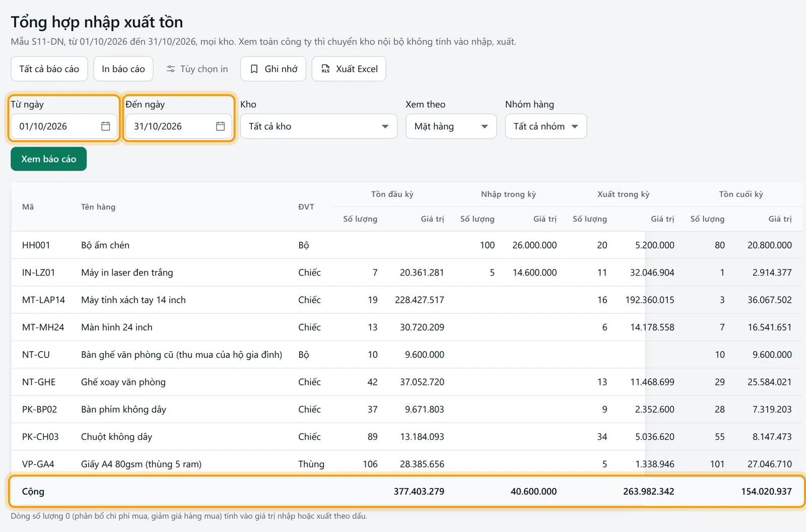Click the Tồn cuối kỳ column group header

(741, 194)
